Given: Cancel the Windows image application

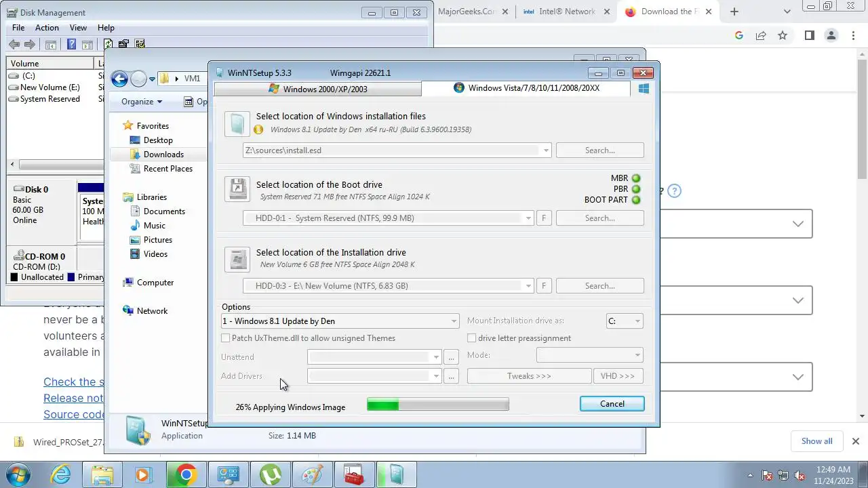Looking at the screenshot, I should click(x=612, y=404).
